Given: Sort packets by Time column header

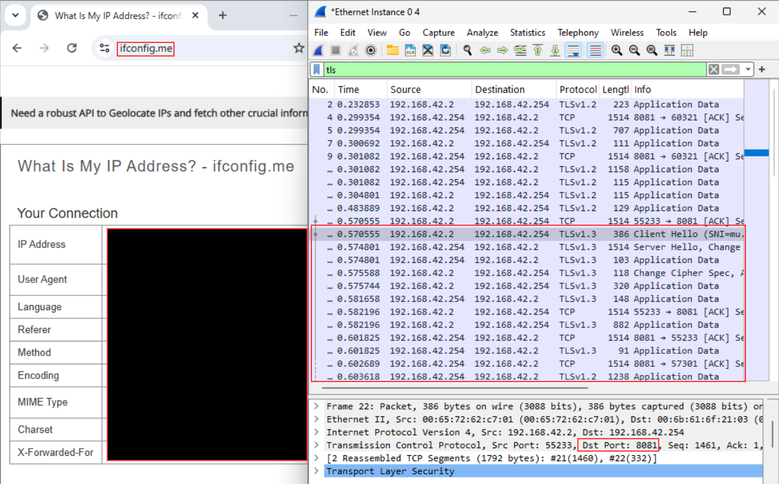Looking at the screenshot, I should [x=361, y=89].
